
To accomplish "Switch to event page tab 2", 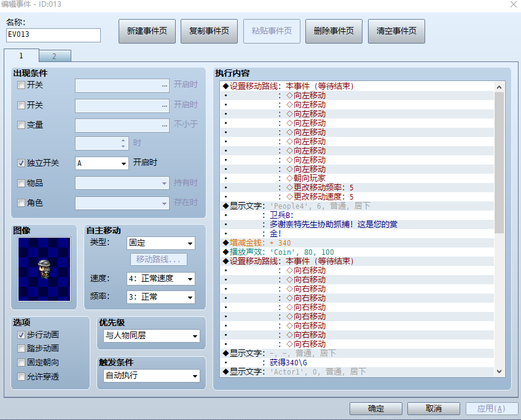I will [55, 56].
